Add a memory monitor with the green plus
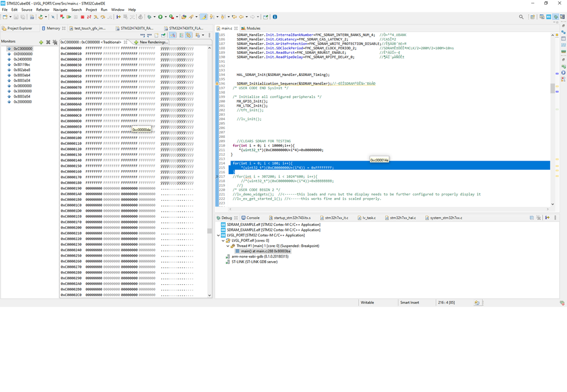This screenshot has height=392, width=567. [x=41, y=43]
